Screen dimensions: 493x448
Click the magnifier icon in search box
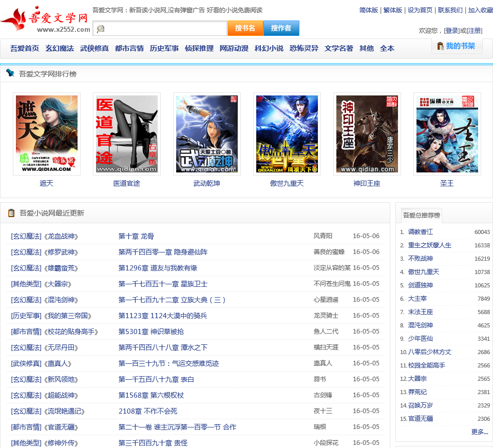click(101, 29)
